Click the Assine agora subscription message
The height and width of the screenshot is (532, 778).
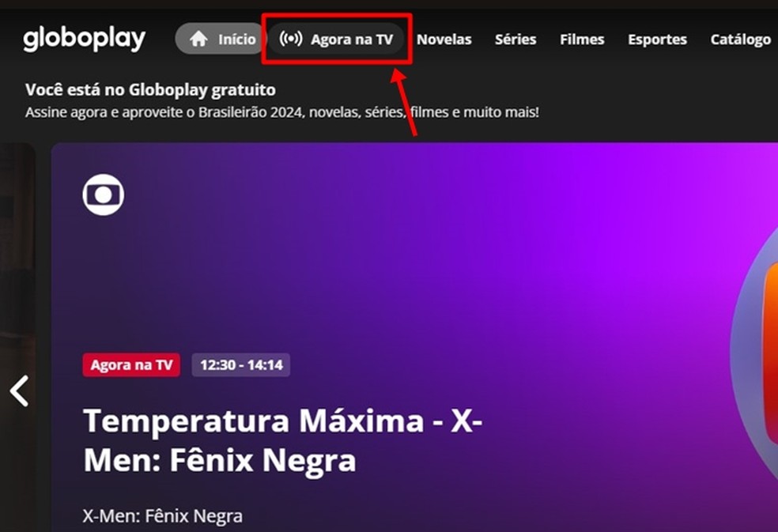coord(281,112)
